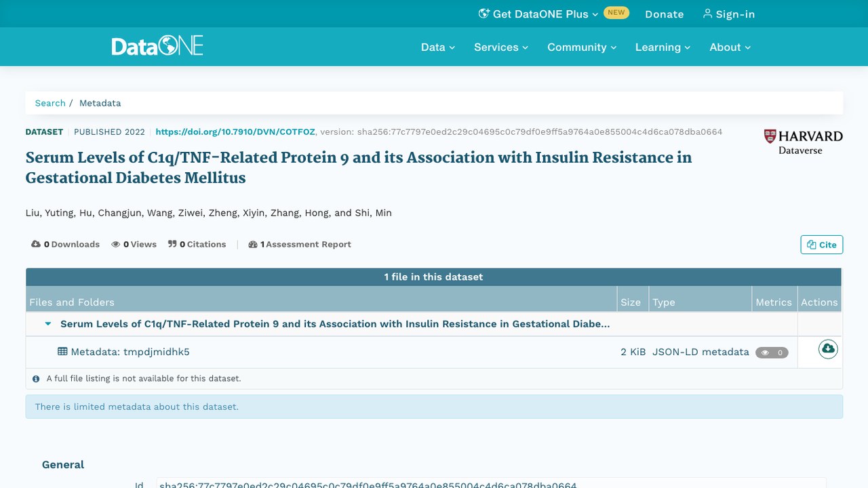The image size is (868, 488).
Task: Click the Harvard Dataverse logo
Action: coord(803,142)
